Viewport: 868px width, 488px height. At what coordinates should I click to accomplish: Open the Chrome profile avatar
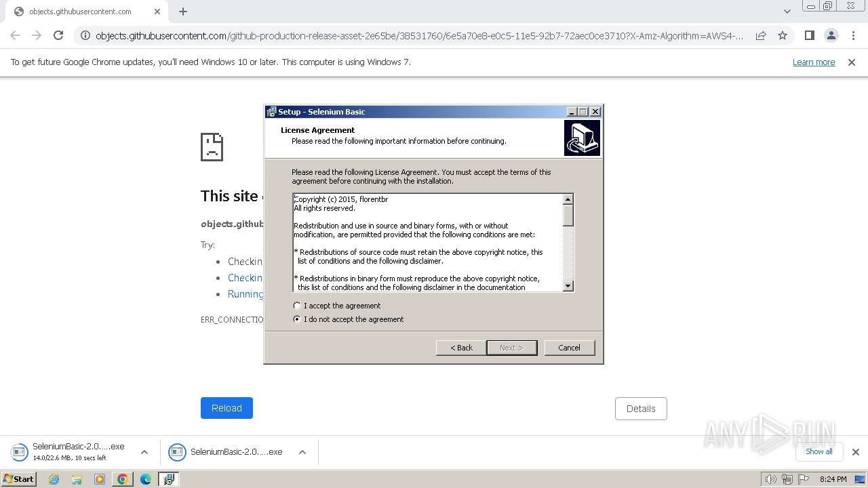831,35
